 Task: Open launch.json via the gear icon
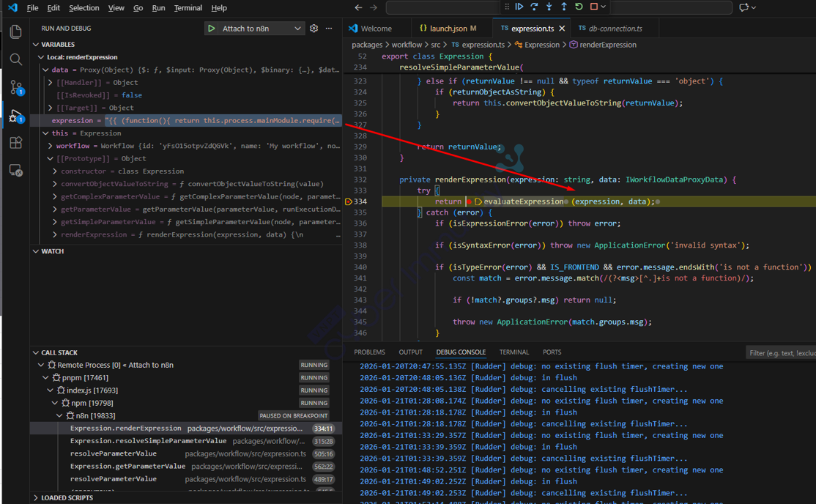[314, 28]
